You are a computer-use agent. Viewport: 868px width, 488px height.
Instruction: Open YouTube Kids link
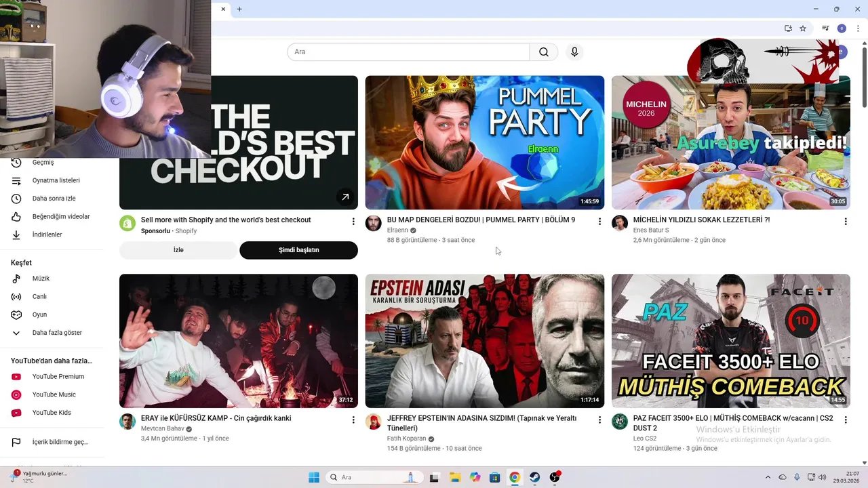tap(52, 413)
